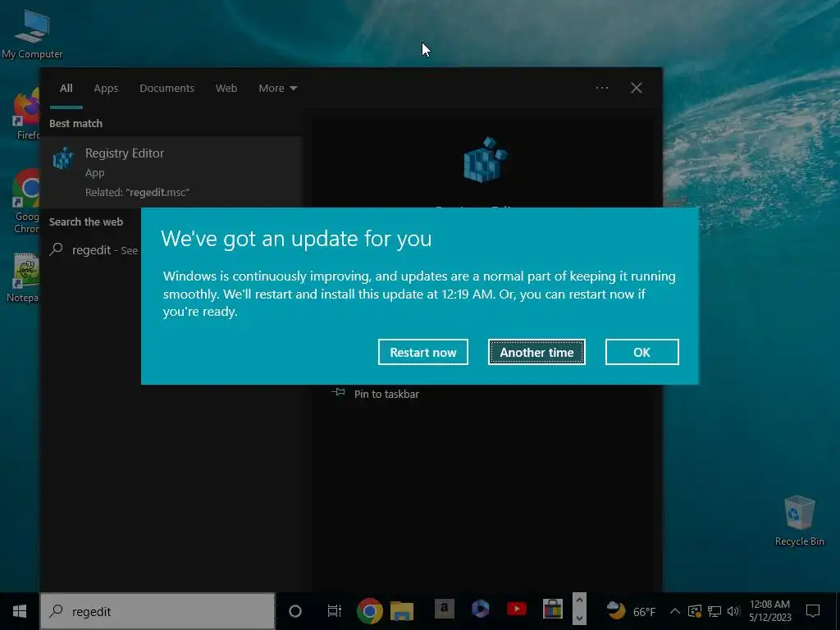Open File Explorer from taskbar
Image resolution: width=840 pixels, height=630 pixels.
pos(402,611)
